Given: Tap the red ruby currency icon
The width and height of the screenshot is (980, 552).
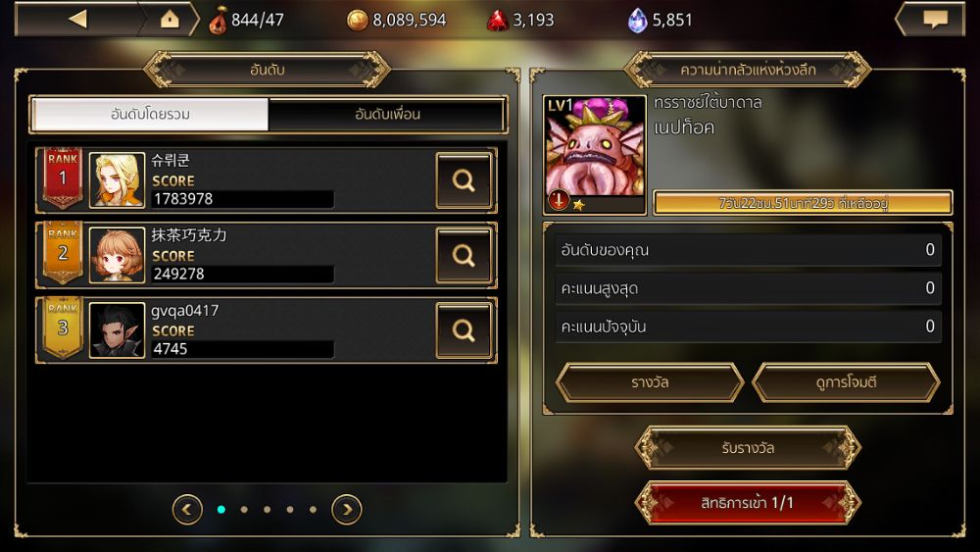Looking at the screenshot, I should pos(498,20).
